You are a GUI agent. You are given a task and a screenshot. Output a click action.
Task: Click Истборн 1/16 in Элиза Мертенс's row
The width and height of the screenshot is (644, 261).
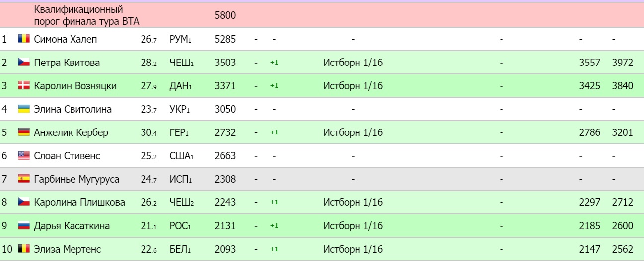coord(353,249)
